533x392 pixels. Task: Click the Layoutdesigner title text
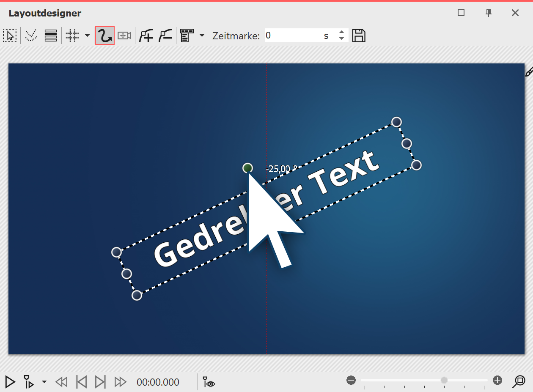click(x=44, y=13)
